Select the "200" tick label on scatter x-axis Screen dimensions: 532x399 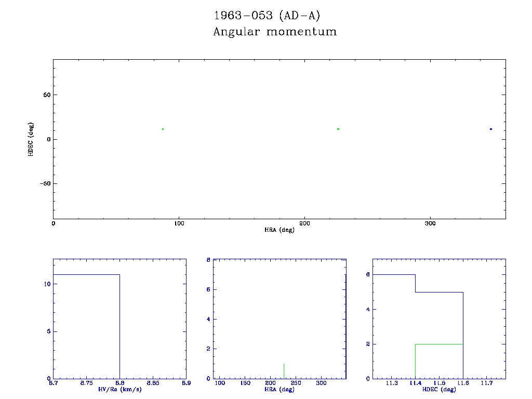tap(304, 223)
